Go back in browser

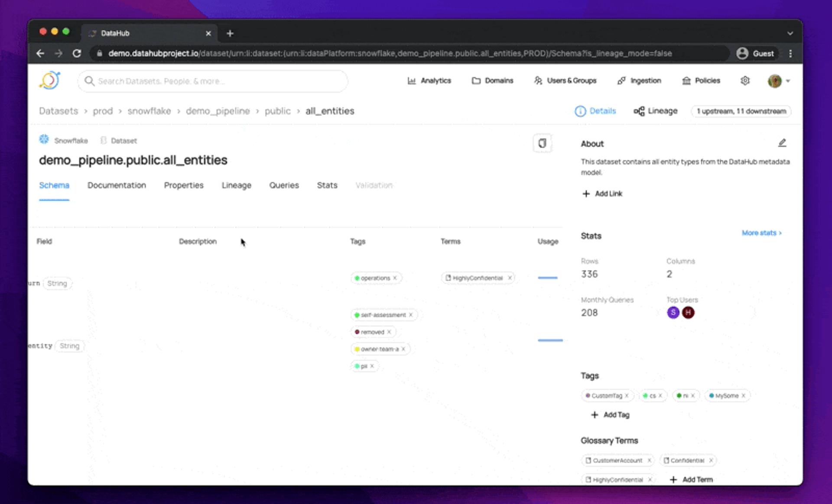[x=40, y=53]
